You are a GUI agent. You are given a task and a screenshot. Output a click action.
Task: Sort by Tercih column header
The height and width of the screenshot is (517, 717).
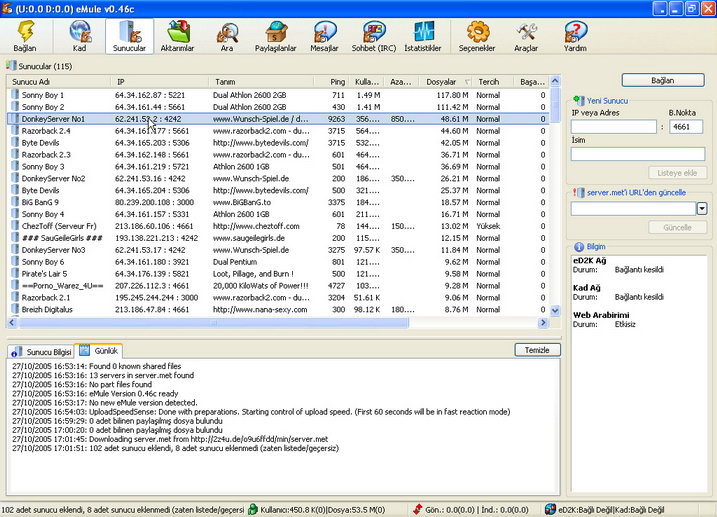tap(492, 82)
